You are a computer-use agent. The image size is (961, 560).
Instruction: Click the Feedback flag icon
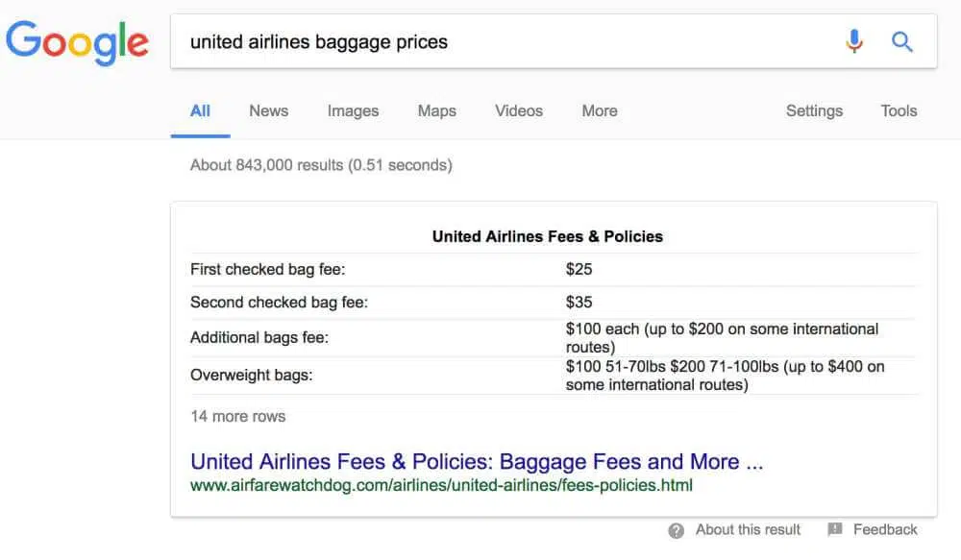point(834,529)
